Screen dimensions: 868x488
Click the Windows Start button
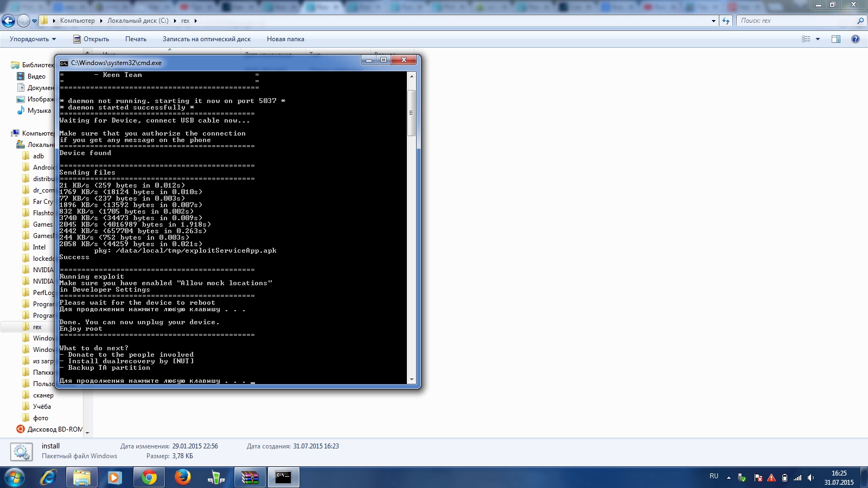click(x=15, y=478)
